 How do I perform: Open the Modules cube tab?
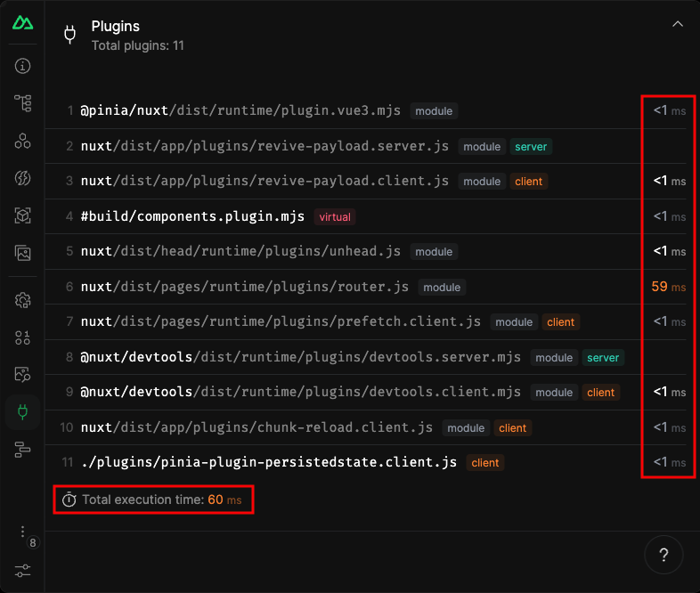(23, 216)
